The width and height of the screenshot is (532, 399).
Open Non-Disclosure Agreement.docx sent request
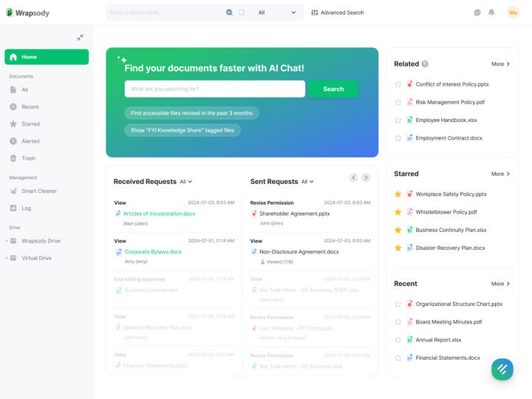[299, 252]
